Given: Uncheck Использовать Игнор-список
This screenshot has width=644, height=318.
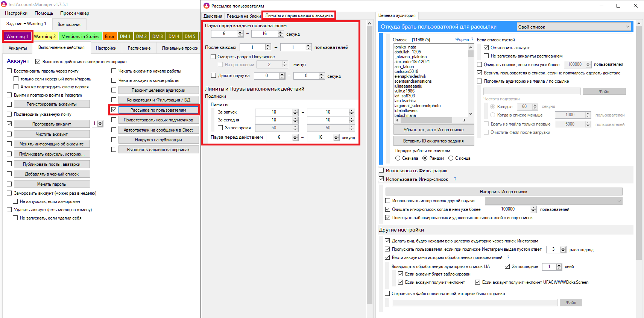Looking at the screenshot, I should coord(381,179).
